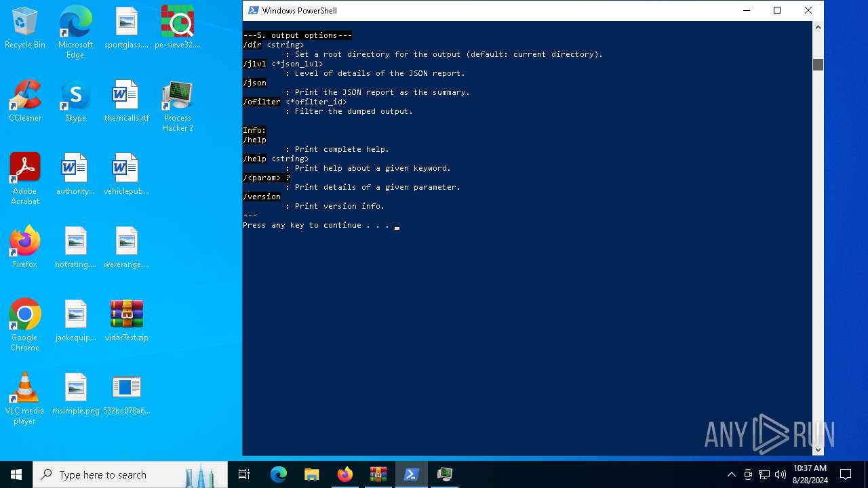The image size is (868, 488).
Task: Click 'Press any key to continue' line
Action: pyautogui.click(x=316, y=225)
